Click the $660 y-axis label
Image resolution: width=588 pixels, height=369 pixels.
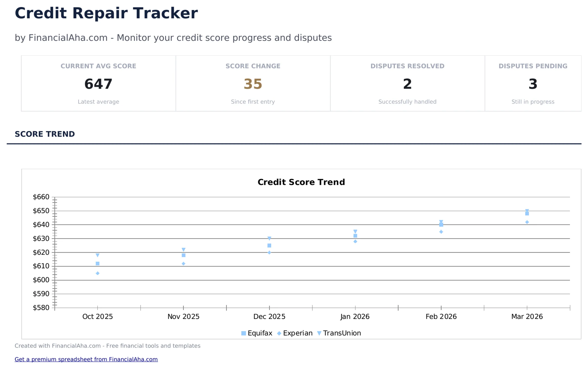click(x=41, y=197)
